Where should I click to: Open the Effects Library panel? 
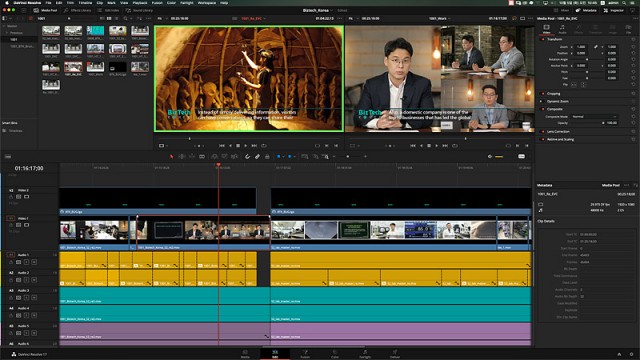[x=78, y=10]
